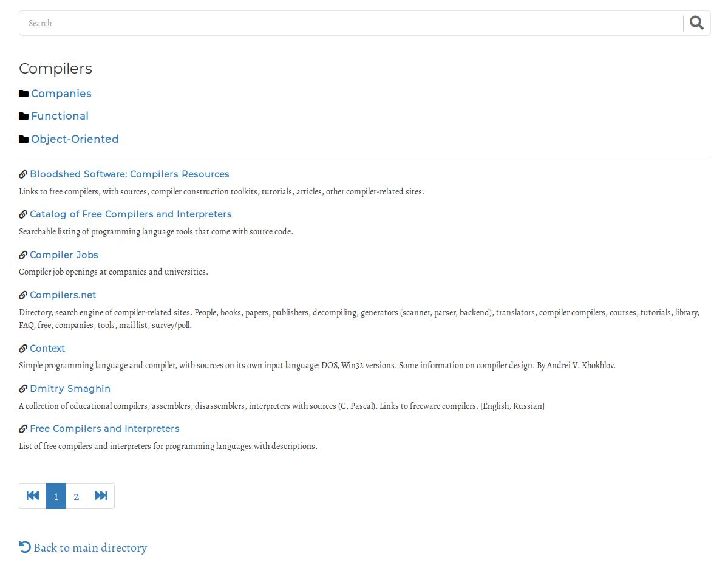Click the return arrow icon near Back to main directory
The width and height of the screenshot is (728, 568).
(25, 547)
